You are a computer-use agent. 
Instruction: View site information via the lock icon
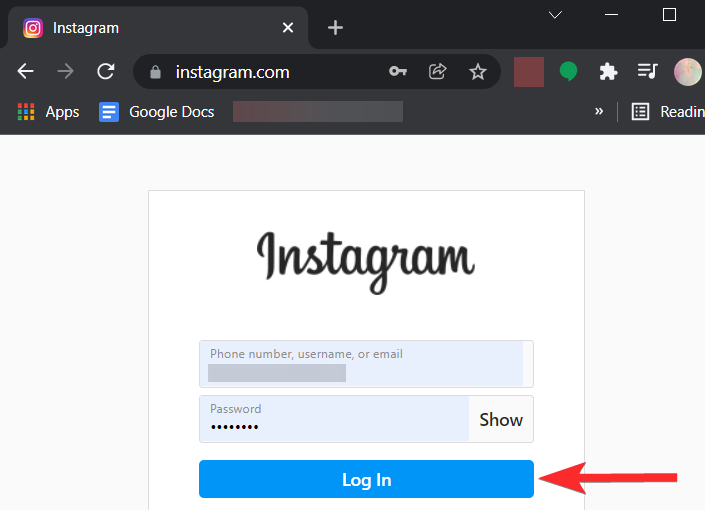tap(154, 72)
